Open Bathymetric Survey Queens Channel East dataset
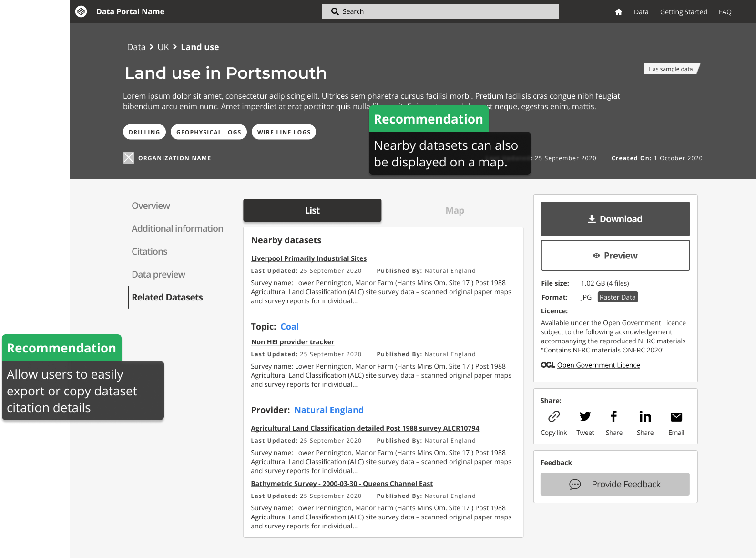The image size is (756, 558). pyautogui.click(x=342, y=484)
